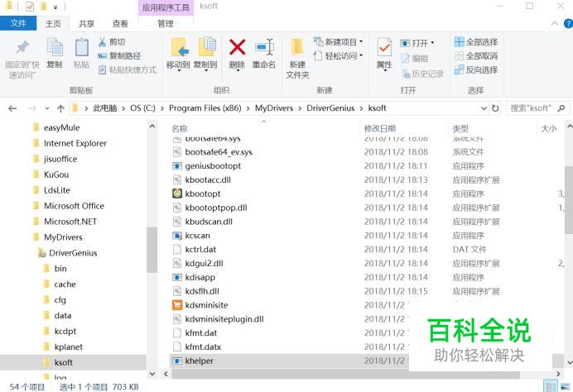The height and width of the screenshot is (392, 573).
Task: Click Select all (全部选择)
Action: [476, 42]
